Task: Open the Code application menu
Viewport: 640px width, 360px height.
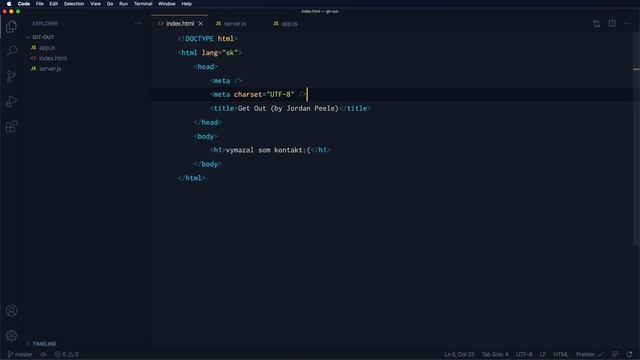Action: 24,4
